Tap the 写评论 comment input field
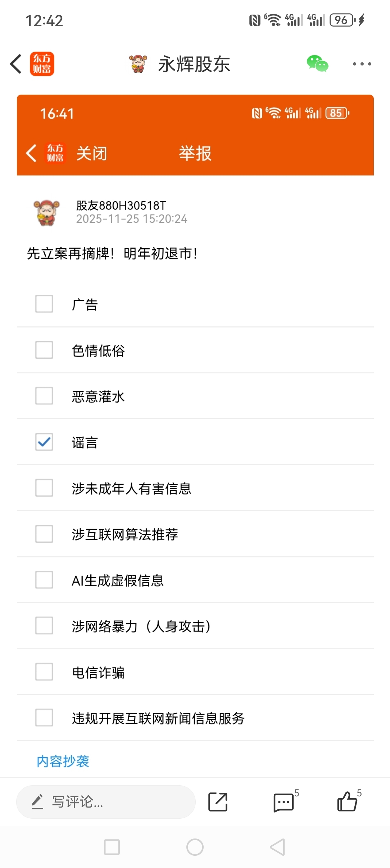 [x=106, y=802]
